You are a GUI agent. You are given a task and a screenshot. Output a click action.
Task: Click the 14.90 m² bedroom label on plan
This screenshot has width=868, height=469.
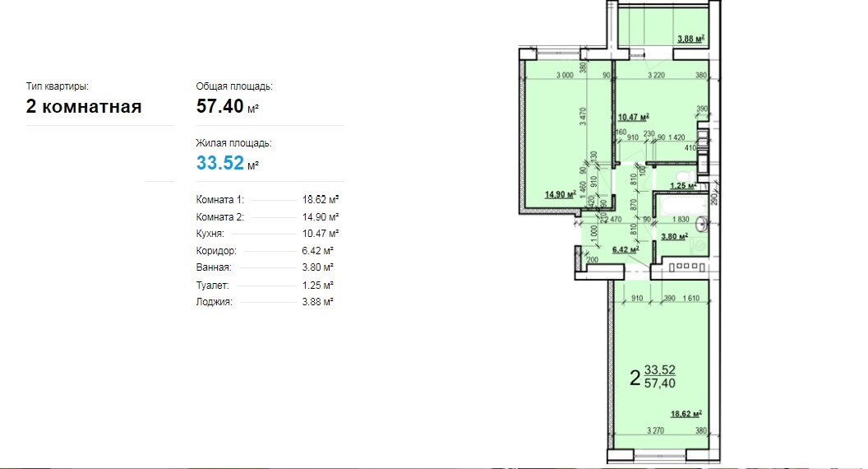tap(559, 195)
